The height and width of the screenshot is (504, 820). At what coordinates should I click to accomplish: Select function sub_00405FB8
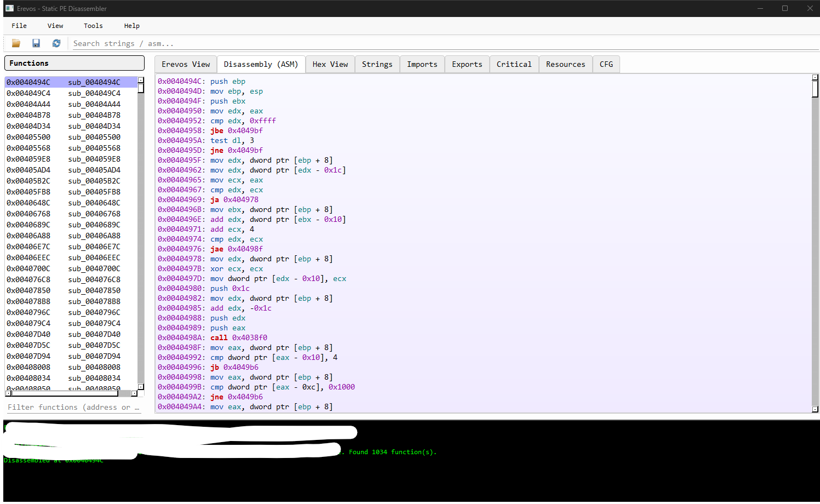point(71,192)
